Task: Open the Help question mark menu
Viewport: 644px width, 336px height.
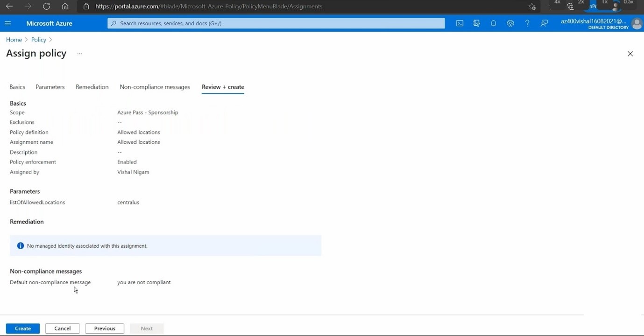Action: (527, 23)
